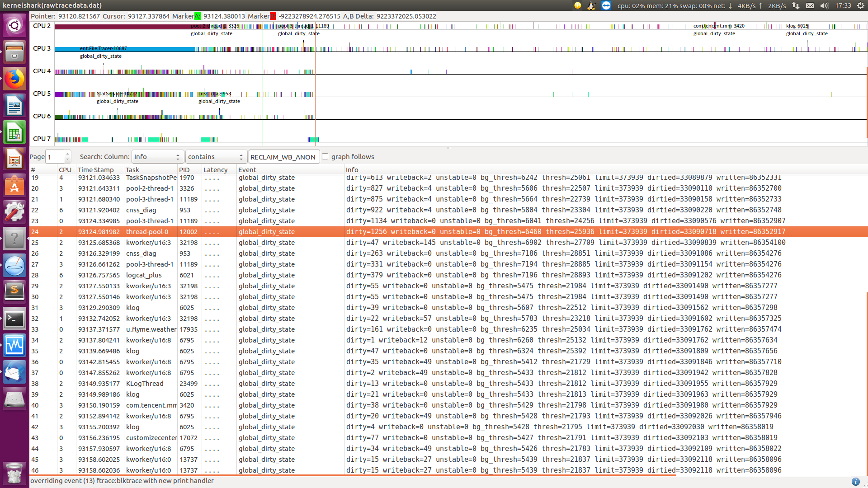868x488 pixels.
Task: Open System Monitor dock icon
Action: pos(14,346)
